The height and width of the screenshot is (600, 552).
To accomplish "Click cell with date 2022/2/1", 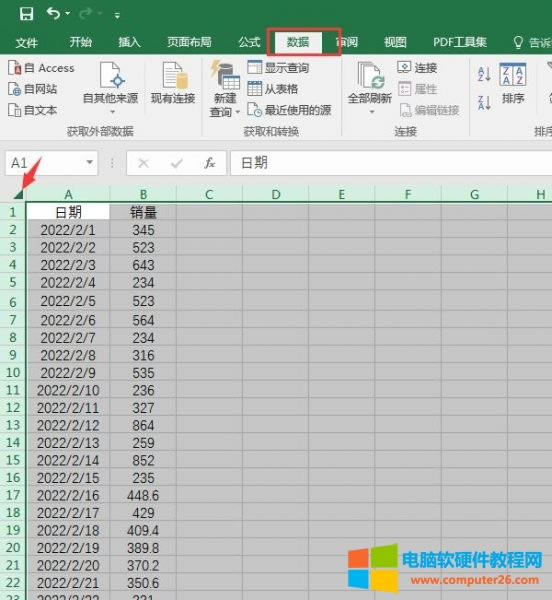I will [68, 230].
